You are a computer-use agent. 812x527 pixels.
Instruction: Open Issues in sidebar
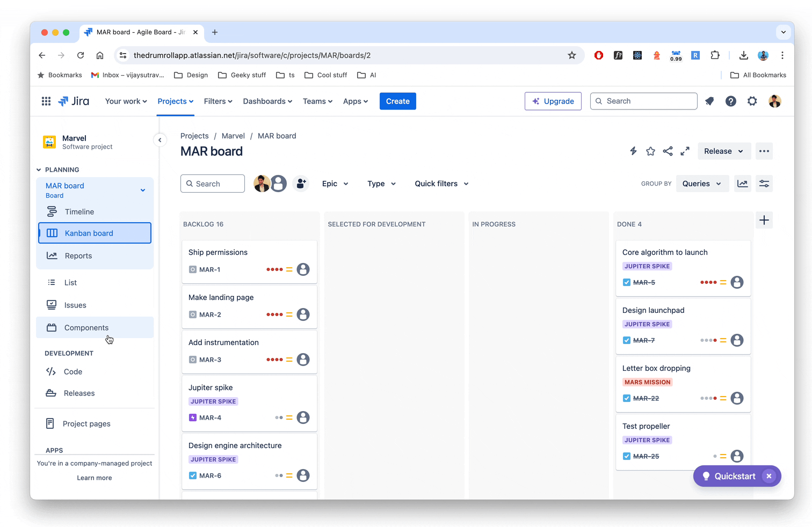(x=95, y=305)
